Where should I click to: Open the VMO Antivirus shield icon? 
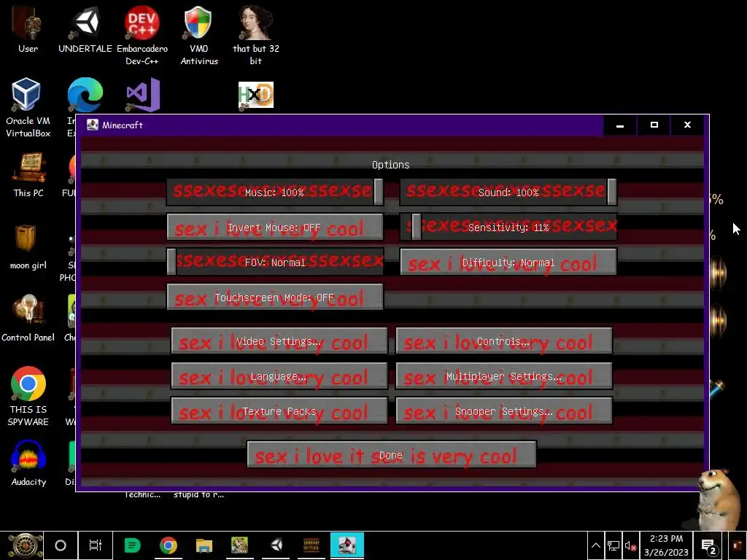pos(198,36)
